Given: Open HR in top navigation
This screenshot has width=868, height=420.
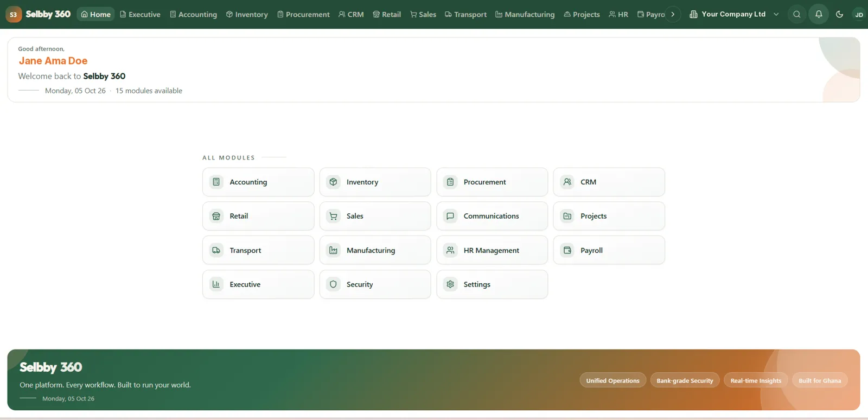Looking at the screenshot, I should 618,15.
